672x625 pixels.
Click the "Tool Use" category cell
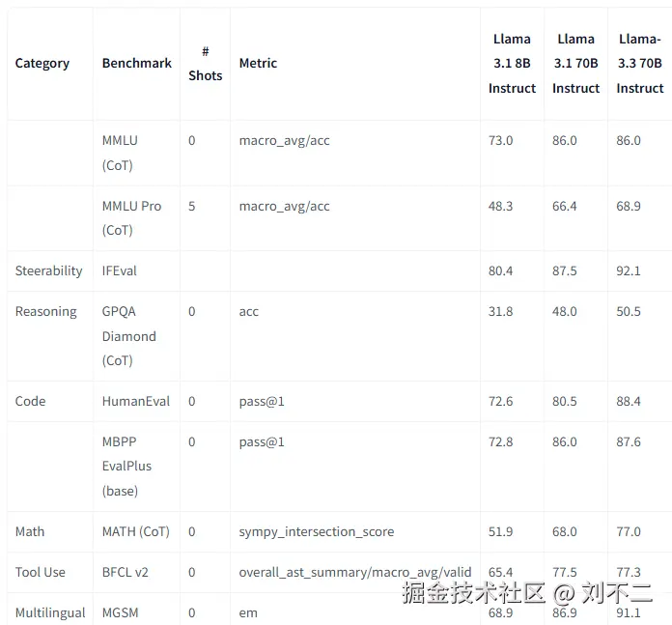(x=40, y=572)
